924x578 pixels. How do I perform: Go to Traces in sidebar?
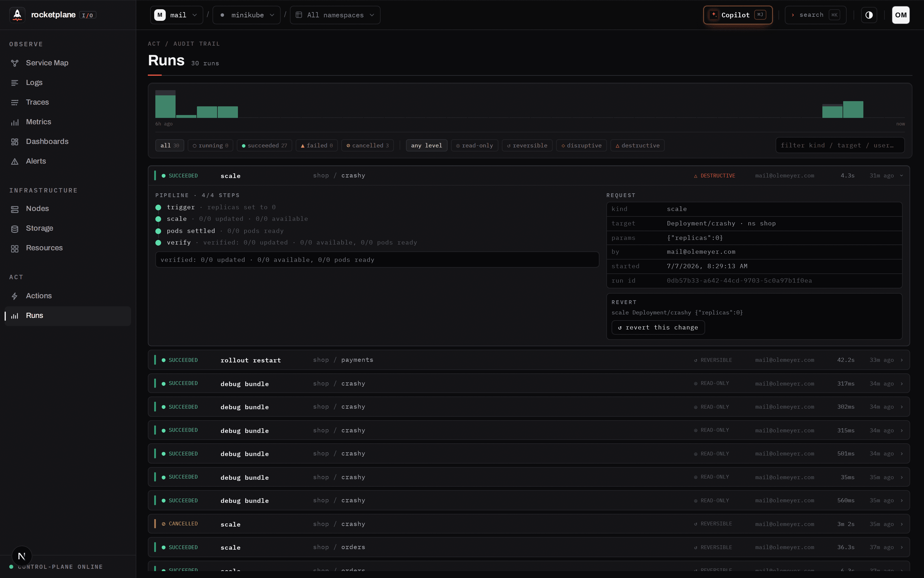pyautogui.click(x=68, y=102)
